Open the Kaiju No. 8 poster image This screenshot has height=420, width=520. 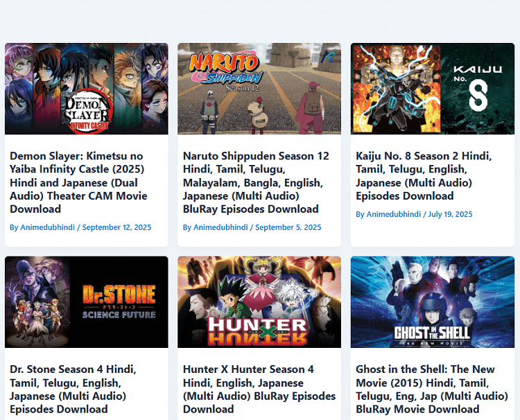(433, 89)
